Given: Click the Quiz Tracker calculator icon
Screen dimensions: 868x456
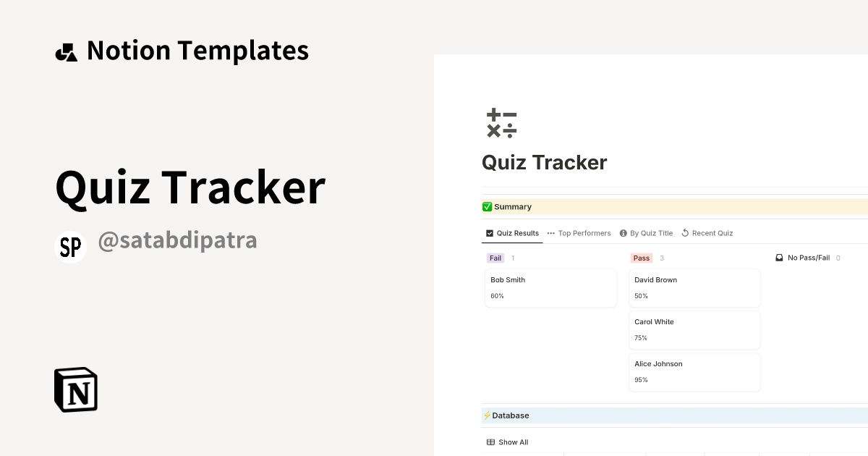Looking at the screenshot, I should (x=501, y=123).
